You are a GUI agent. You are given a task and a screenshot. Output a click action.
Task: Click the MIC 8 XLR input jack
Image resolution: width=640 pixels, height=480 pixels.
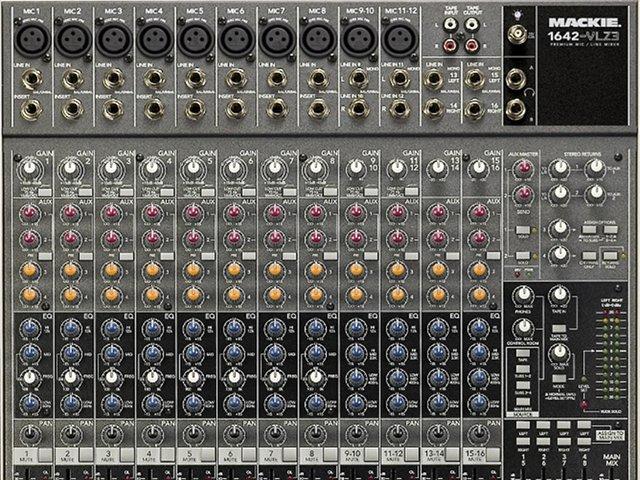tap(318, 39)
